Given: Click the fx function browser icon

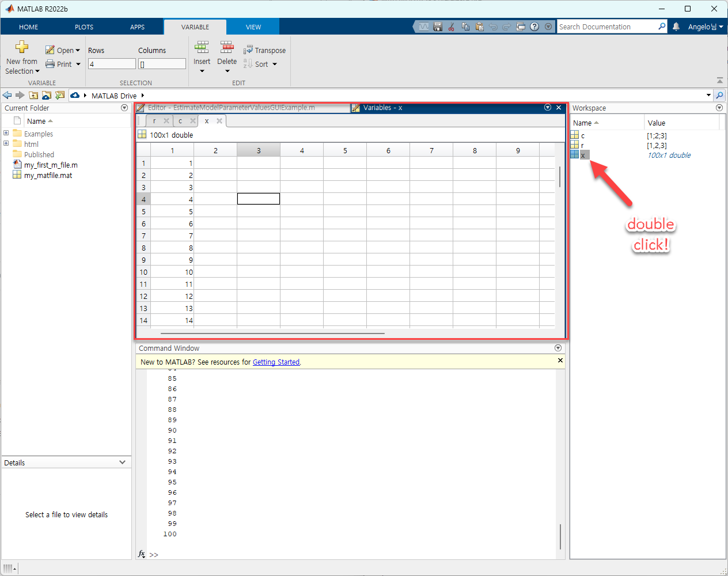Looking at the screenshot, I should (x=142, y=554).
